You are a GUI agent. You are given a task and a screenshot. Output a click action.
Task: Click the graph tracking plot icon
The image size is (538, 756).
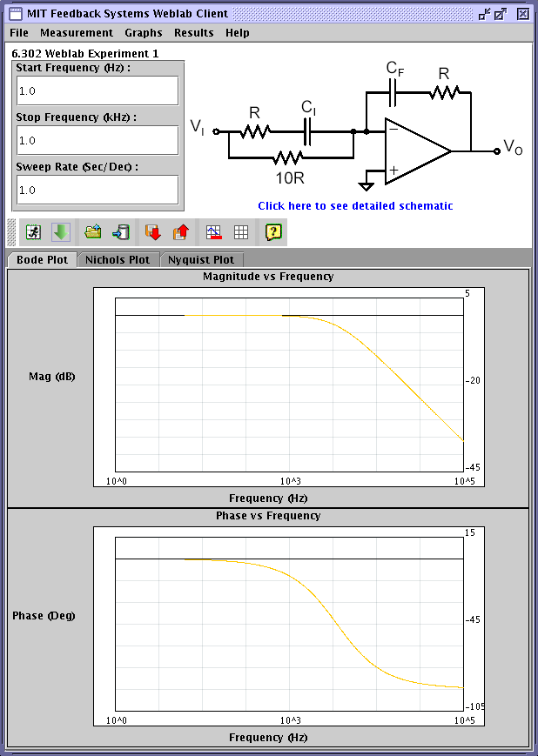[x=213, y=232]
